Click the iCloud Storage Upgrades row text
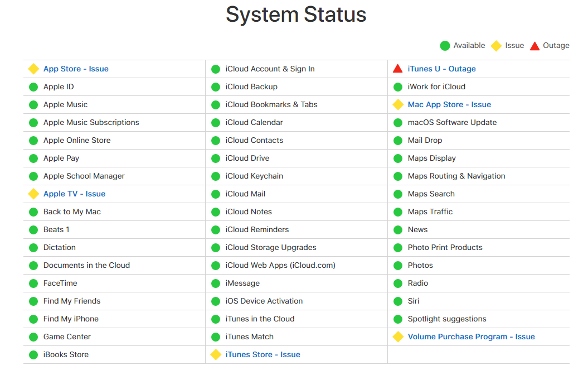The image size is (588, 370). 271,247
